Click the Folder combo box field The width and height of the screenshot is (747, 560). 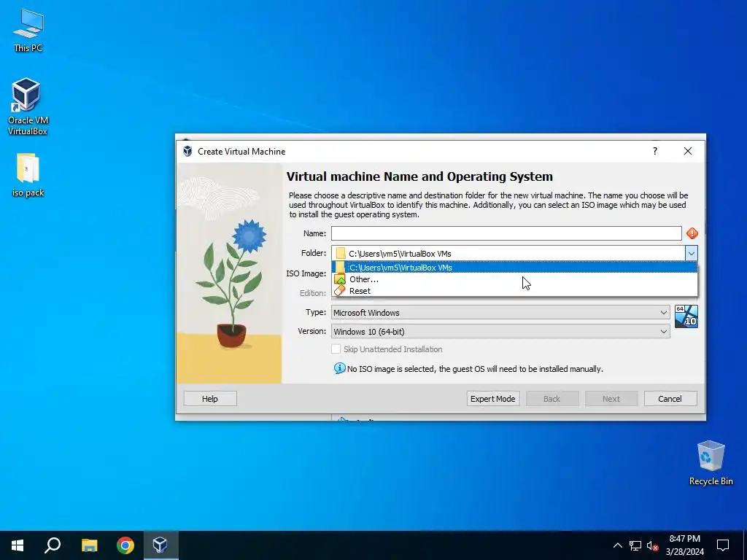(508, 253)
